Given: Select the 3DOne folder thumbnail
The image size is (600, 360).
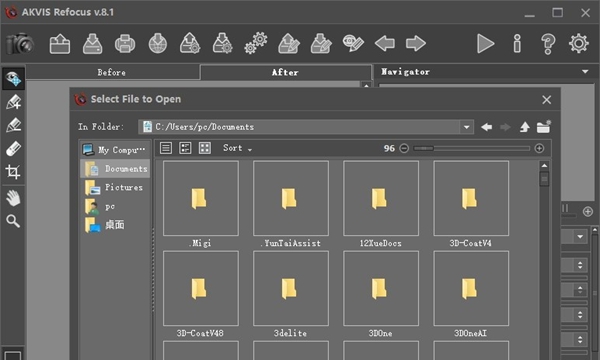Looking at the screenshot, I should coord(381,288).
